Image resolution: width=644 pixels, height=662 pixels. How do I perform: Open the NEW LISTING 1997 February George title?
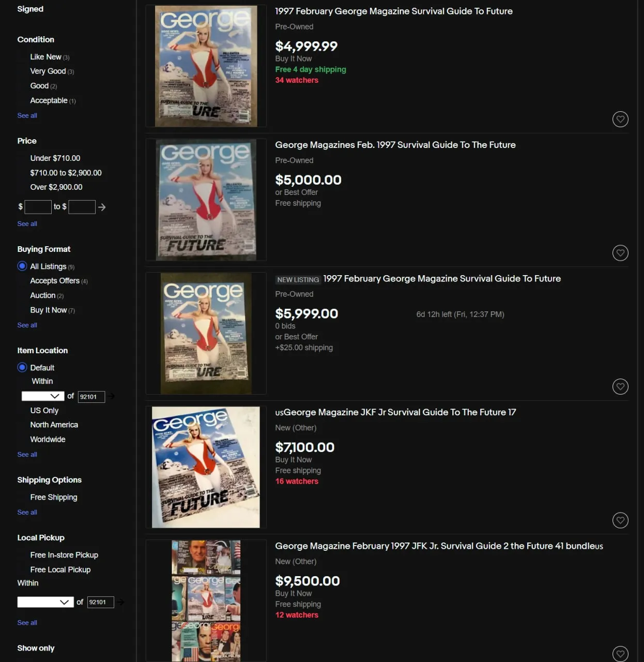click(442, 278)
